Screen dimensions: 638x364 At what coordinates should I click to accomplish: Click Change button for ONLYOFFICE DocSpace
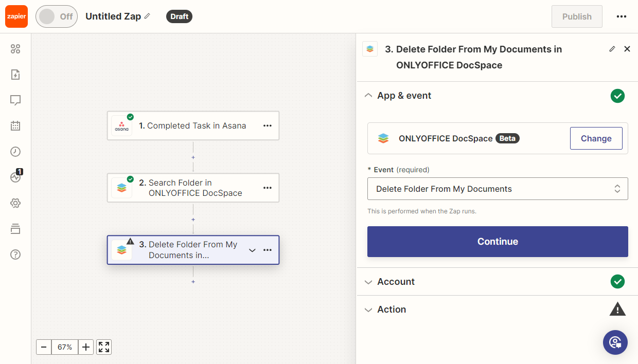tap(596, 138)
